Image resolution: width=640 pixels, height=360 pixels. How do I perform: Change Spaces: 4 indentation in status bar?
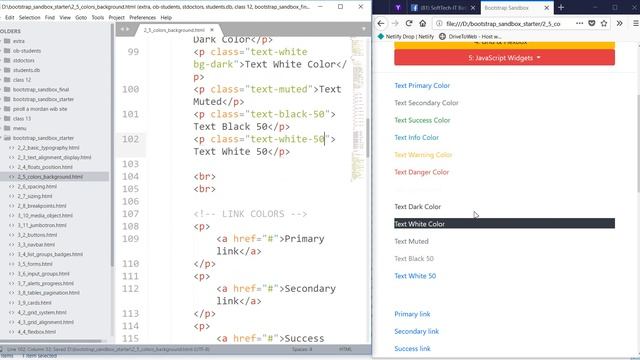point(302,349)
